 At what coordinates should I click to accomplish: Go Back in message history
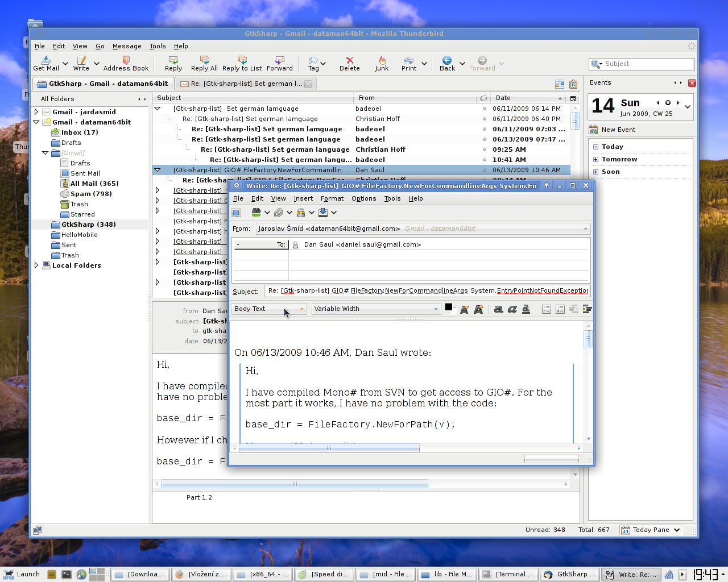tap(447, 63)
